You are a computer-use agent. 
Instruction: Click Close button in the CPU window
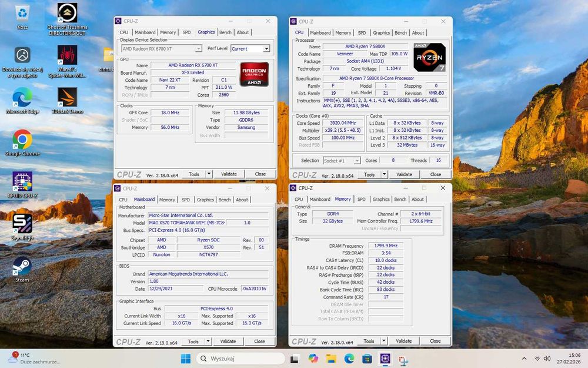click(435, 174)
